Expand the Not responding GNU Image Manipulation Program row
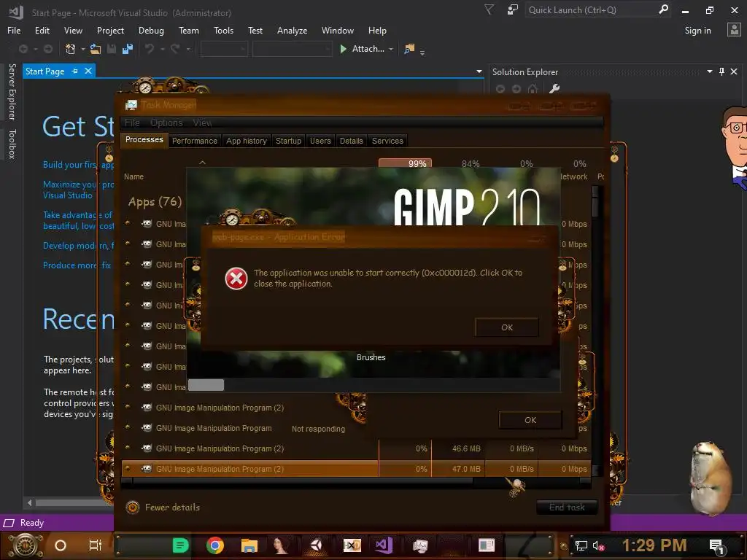This screenshot has width=747, height=560. point(128,427)
